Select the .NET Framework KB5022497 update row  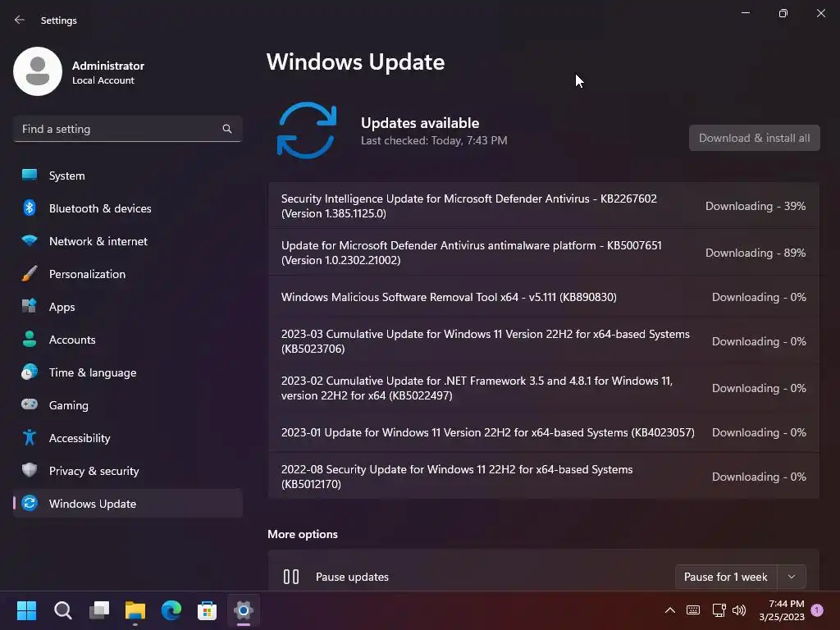click(x=544, y=388)
